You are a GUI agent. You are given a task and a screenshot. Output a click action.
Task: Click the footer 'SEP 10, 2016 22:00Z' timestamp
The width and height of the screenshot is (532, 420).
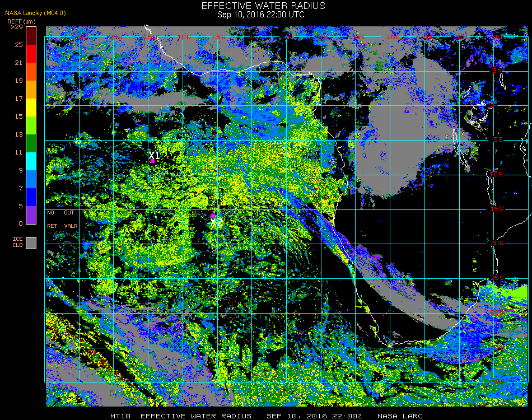tap(315, 416)
